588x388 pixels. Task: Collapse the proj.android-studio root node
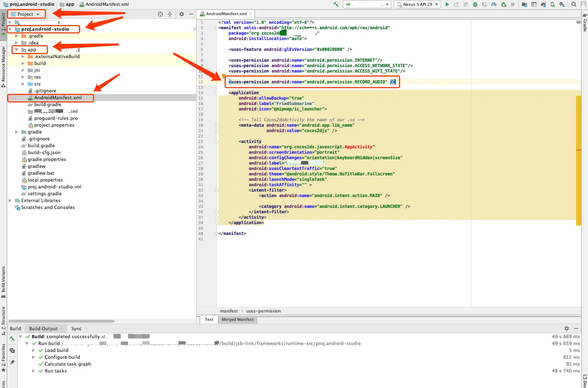click(x=10, y=29)
